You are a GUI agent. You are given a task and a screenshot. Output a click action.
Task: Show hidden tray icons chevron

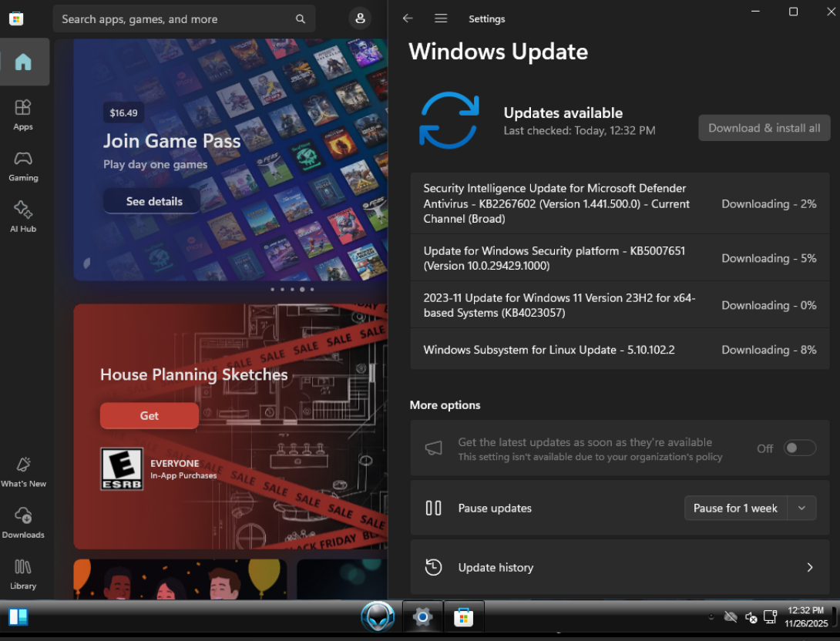point(711,617)
